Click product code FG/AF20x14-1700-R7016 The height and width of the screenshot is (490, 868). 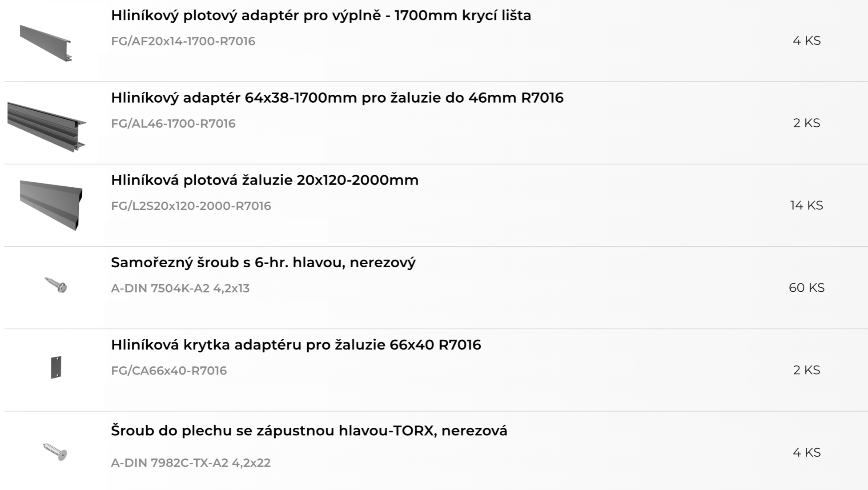(183, 41)
